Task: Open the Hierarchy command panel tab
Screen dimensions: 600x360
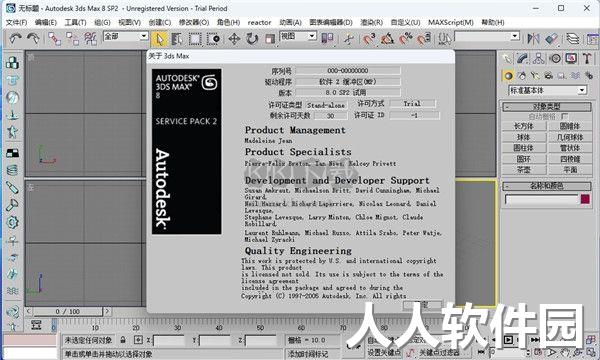Action: point(539,58)
